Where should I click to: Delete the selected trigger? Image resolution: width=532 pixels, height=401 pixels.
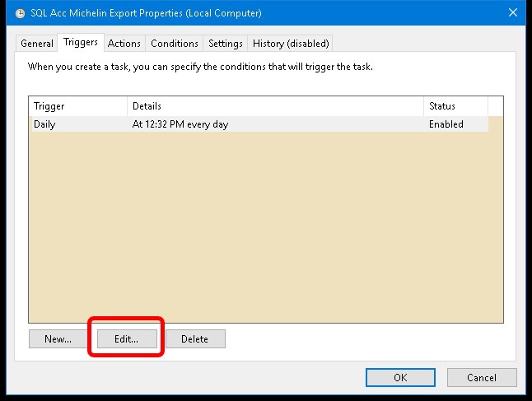(x=195, y=338)
